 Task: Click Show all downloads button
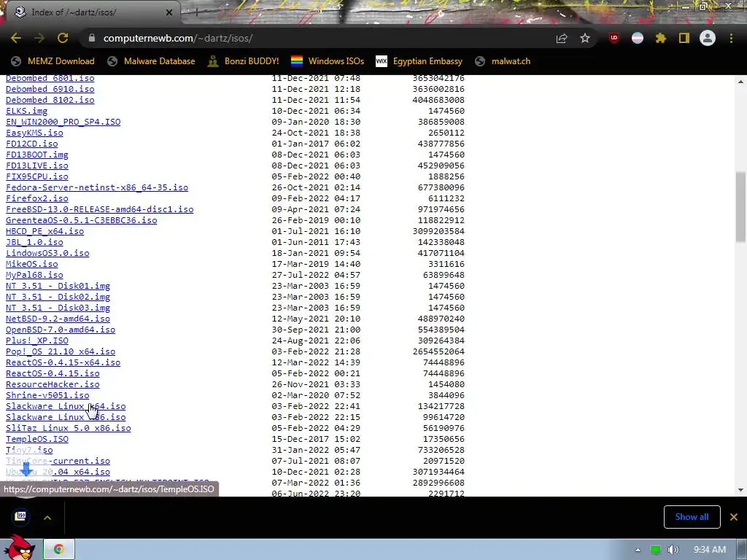pos(692,517)
